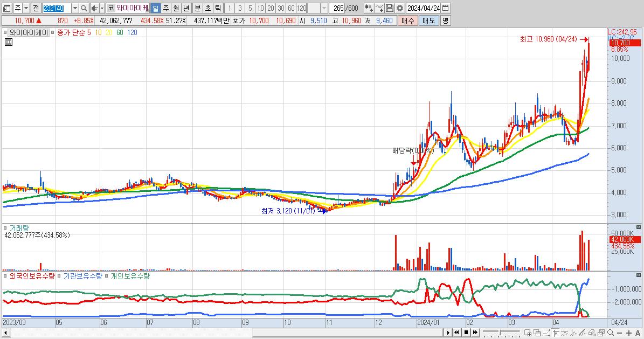Select the 틱 (tick) chart button

pyautogui.click(x=218, y=8)
